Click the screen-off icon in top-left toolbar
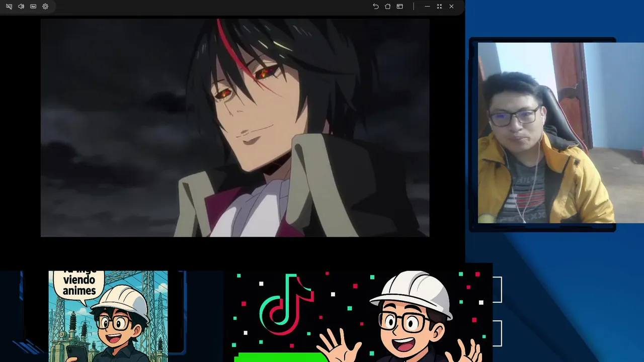Image resolution: width=644 pixels, height=362 pixels. [9, 7]
